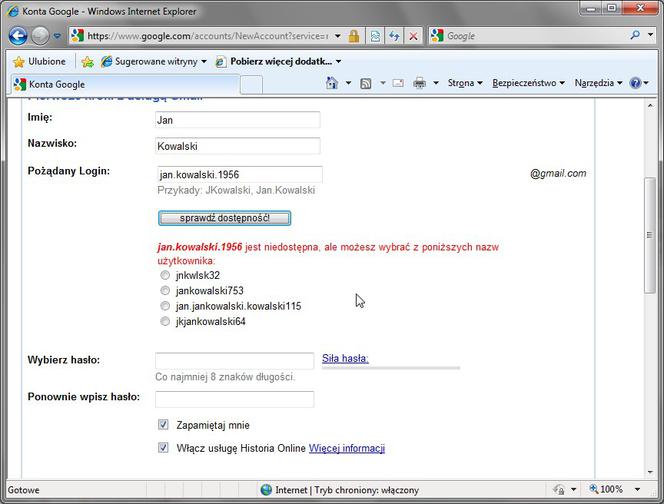Click the address bar URL field
The image size is (664, 504).
[x=208, y=36]
